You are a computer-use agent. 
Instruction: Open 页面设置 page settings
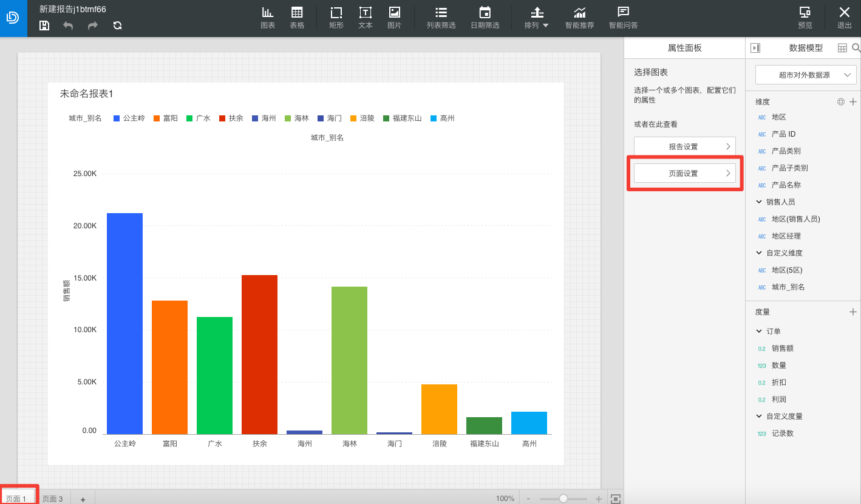[x=684, y=173]
